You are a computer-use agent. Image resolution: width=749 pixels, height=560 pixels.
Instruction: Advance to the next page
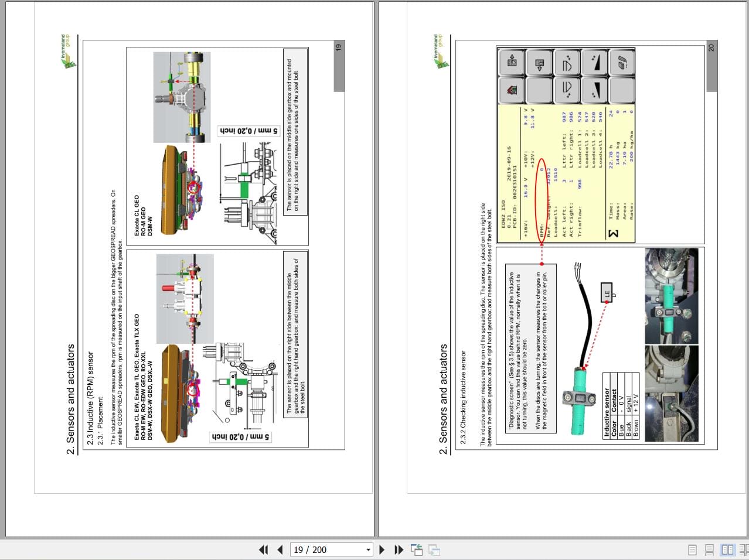[x=382, y=549]
